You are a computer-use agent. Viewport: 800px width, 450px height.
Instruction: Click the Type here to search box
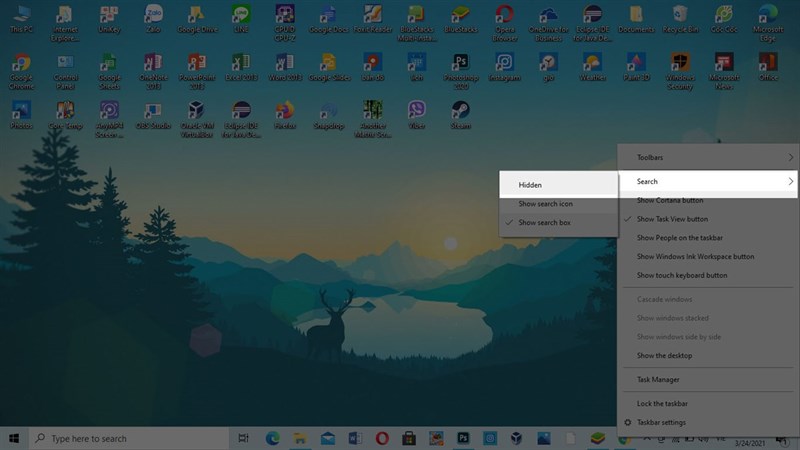pos(128,438)
